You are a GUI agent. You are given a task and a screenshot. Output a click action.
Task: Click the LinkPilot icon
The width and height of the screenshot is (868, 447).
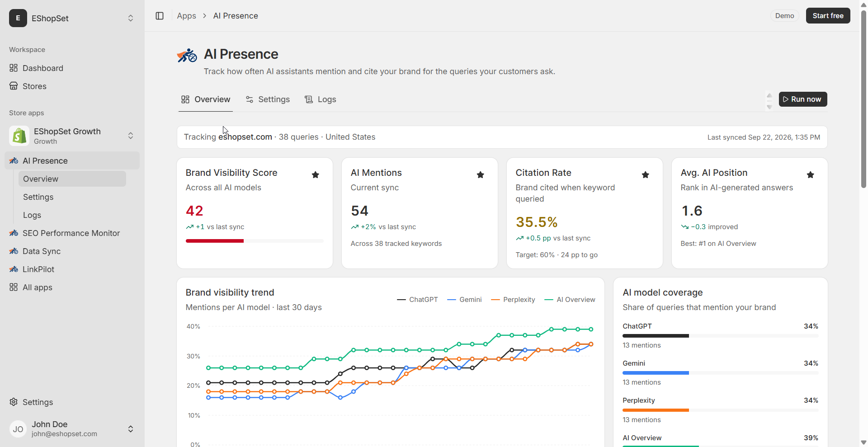[x=14, y=269]
